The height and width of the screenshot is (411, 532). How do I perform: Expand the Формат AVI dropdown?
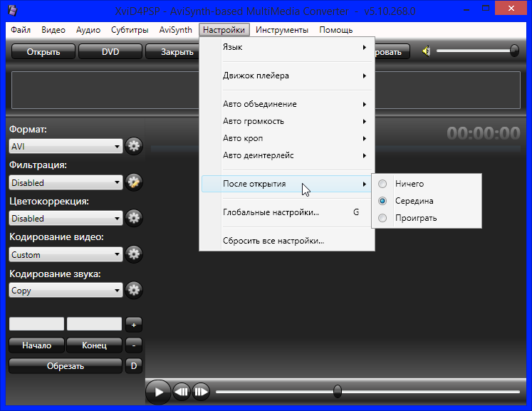coord(66,146)
